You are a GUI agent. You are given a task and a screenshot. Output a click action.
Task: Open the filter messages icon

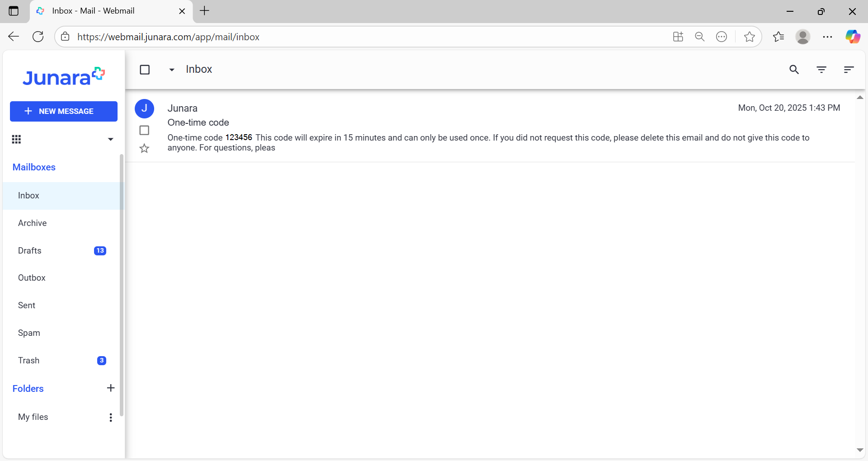[x=821, y=70]
